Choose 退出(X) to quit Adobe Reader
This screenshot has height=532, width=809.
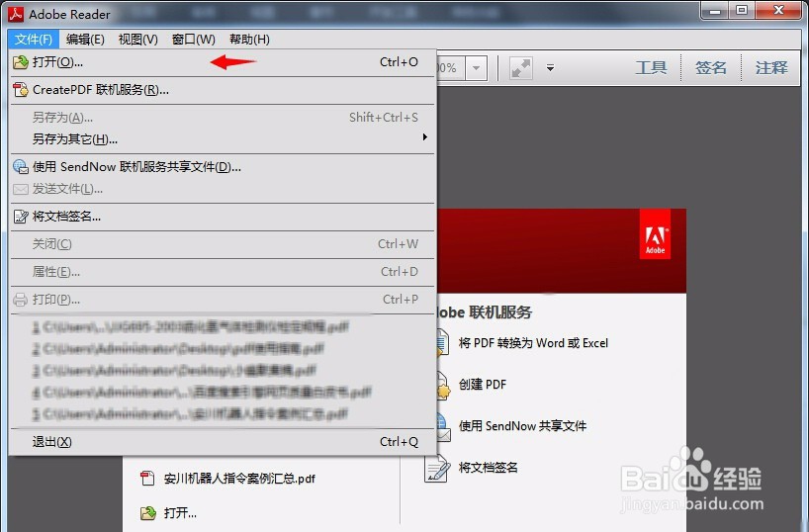click(x=223, y=442)
